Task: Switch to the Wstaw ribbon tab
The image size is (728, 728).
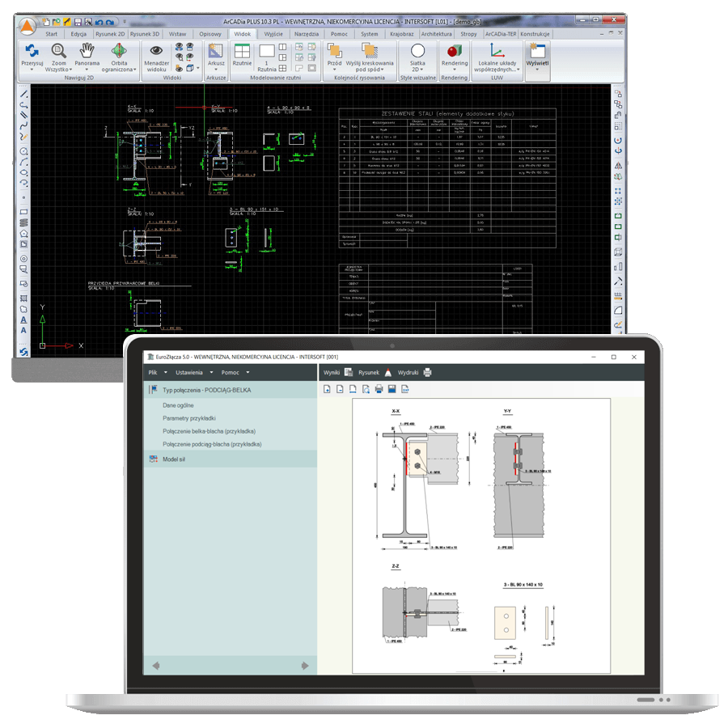Action: point(177,34)
